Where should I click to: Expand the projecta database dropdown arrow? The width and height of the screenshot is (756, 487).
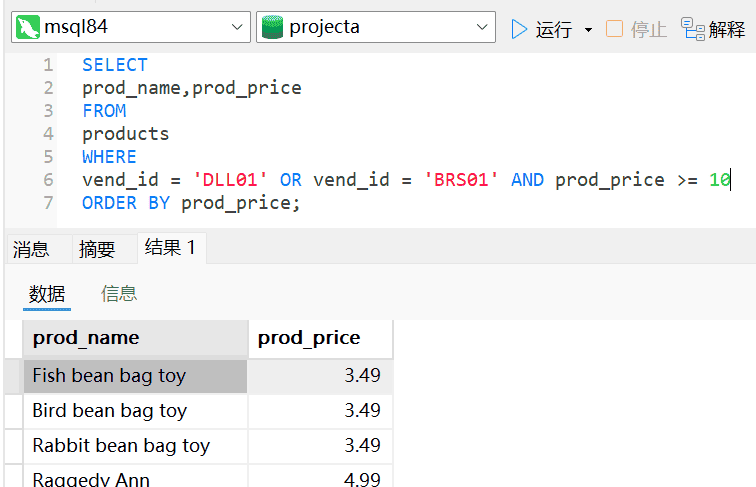coord(484,28)
